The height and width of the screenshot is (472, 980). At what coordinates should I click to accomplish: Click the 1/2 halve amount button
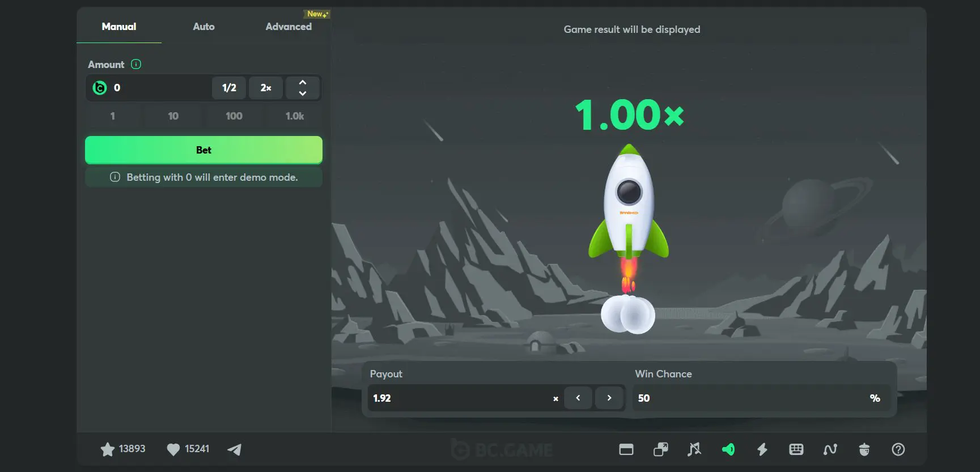click(x=229, y=88)
